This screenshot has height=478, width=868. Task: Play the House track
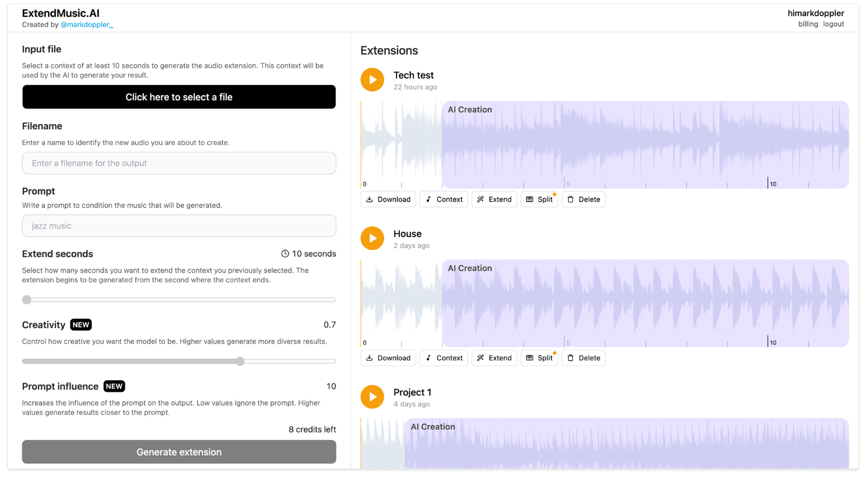[372, 238]
